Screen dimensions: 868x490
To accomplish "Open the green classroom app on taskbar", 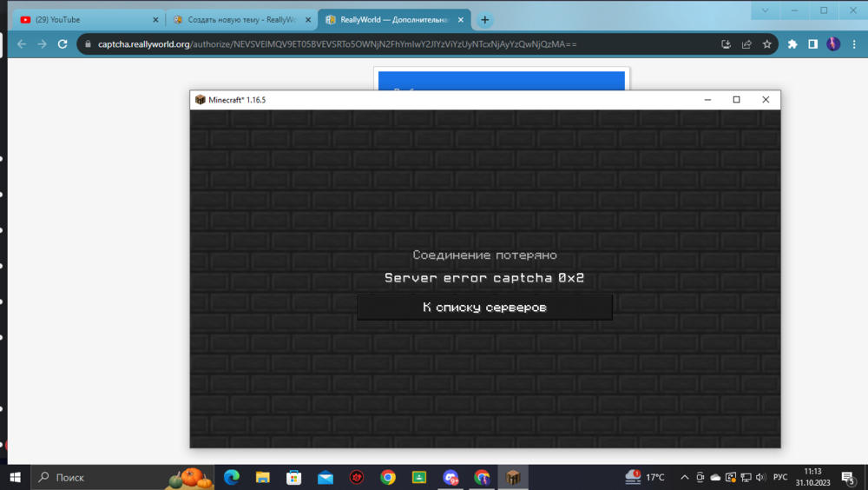I will tap(419, 477).
